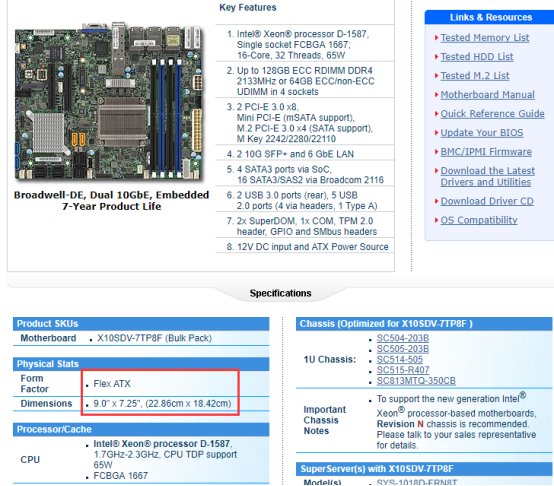Open the Quick Reference Guide link
The width and height of the screenshot is (554, 486).
coord(492,114)
